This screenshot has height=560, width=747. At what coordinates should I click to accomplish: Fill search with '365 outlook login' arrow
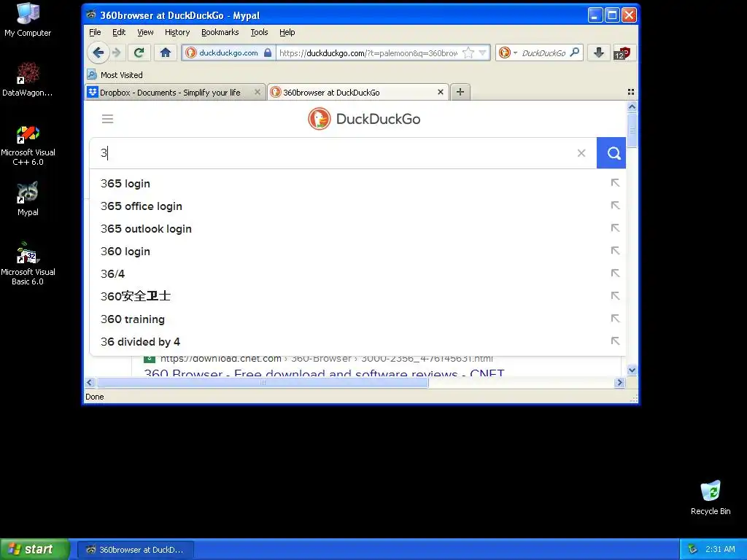pyautogui.click(x=615, y=228)
